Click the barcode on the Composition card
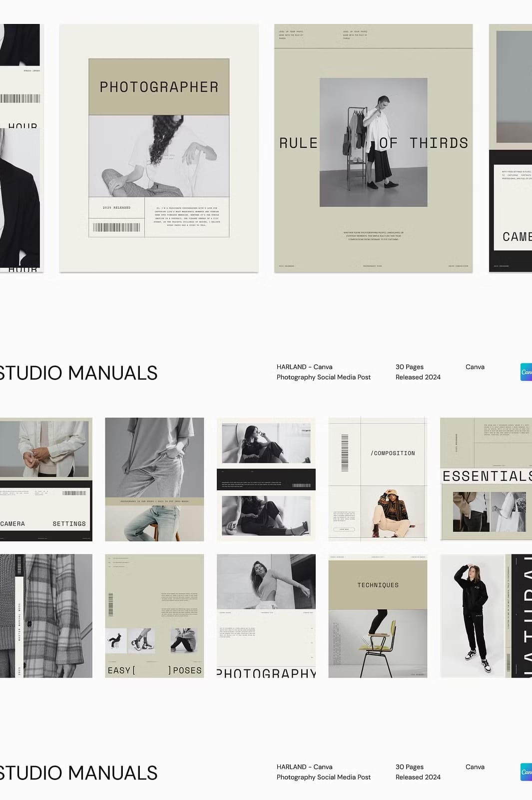This screenshot has width=532, height=800. [x=344, y=453]
